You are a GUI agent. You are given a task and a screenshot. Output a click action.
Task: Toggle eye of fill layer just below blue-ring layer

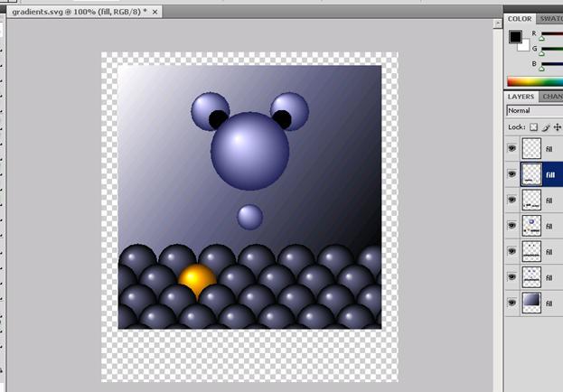512,251
